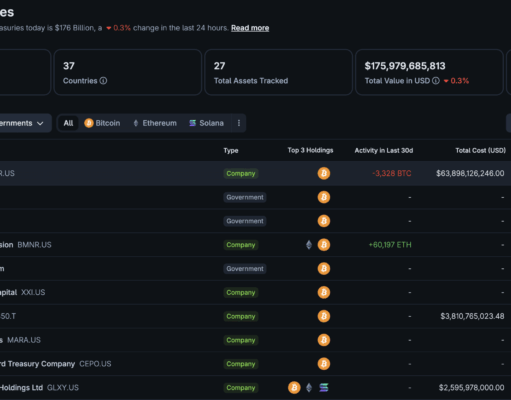Click the Company tag in GLXY.US row

[x=241, y=388]
